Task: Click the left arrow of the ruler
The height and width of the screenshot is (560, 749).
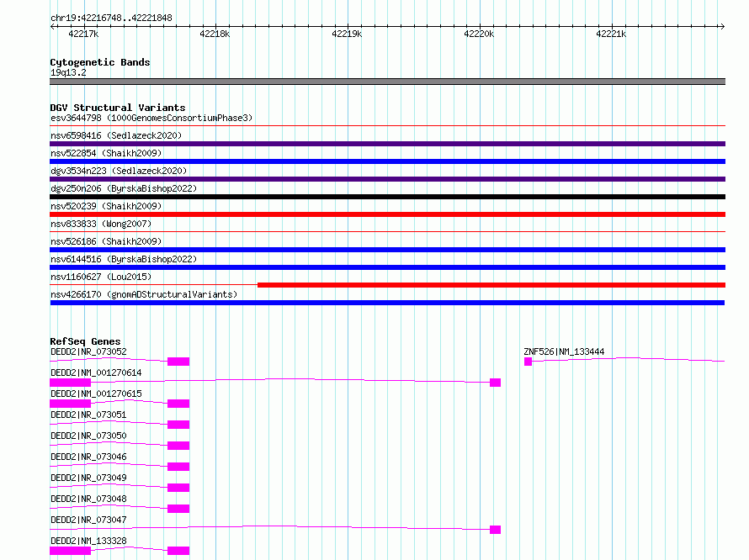Action: (x=52, y=26)
